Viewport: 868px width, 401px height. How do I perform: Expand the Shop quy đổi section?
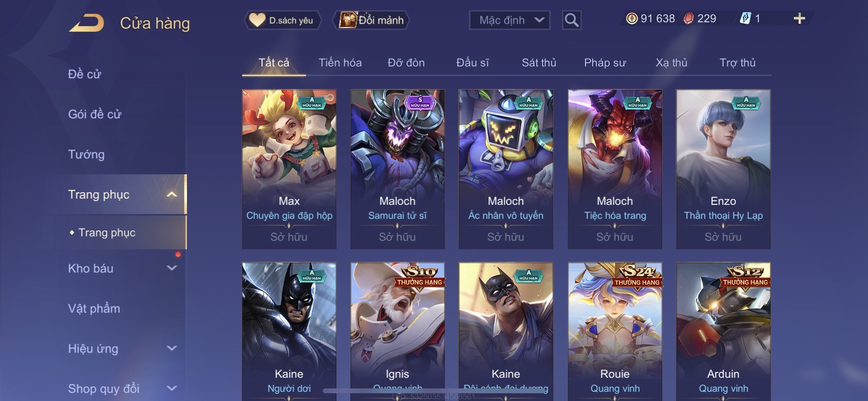(171, 388)
